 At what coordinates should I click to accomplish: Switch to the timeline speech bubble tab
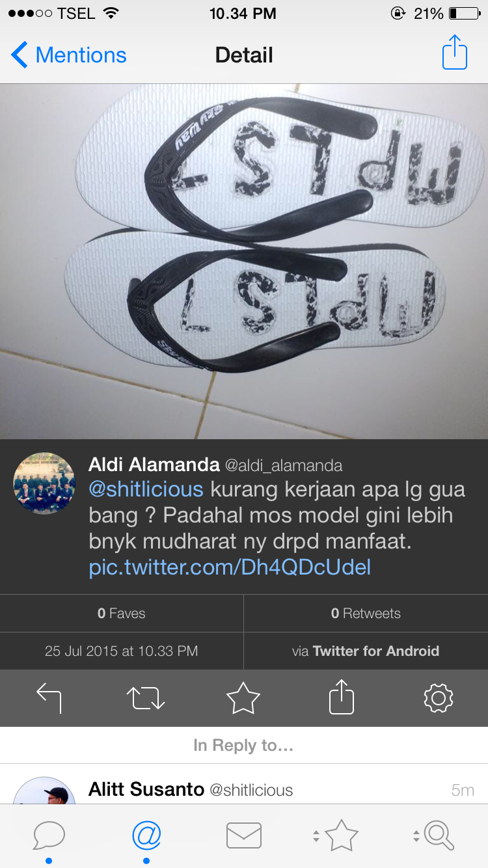click(x=49, y=835)
